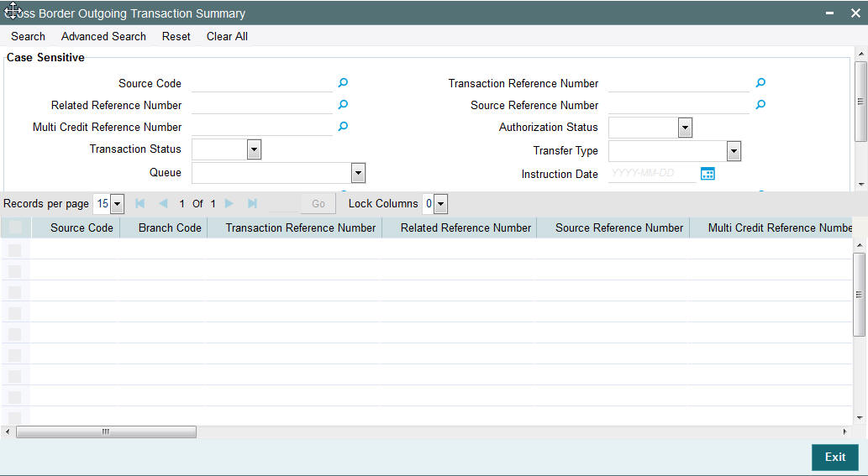
Task: Click results table scroll right arrow
Action: pyautogui.click(x=844, y=432)
